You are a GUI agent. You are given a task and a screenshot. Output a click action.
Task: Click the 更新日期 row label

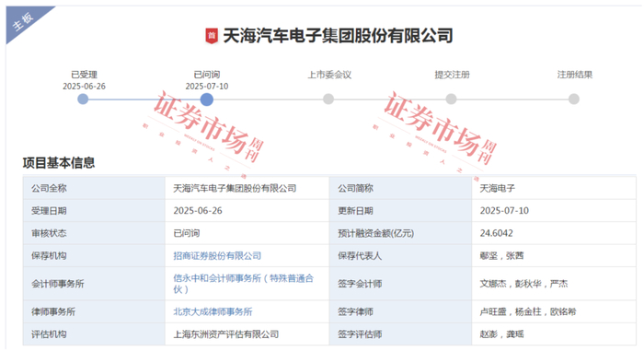(x=355, y=211)
